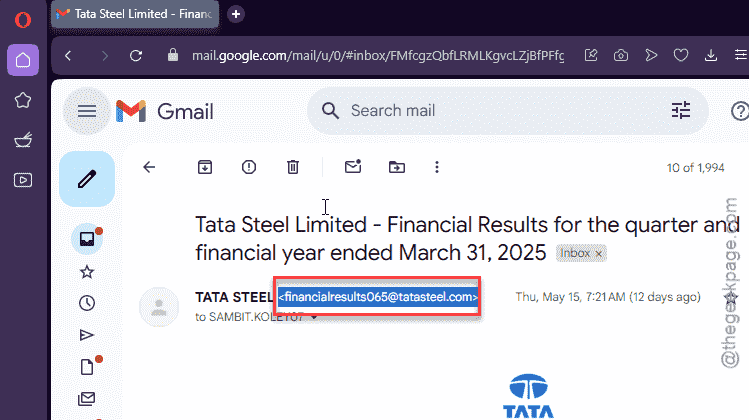
Task: Open the Move to folder icon
Action: pos(397,167)
